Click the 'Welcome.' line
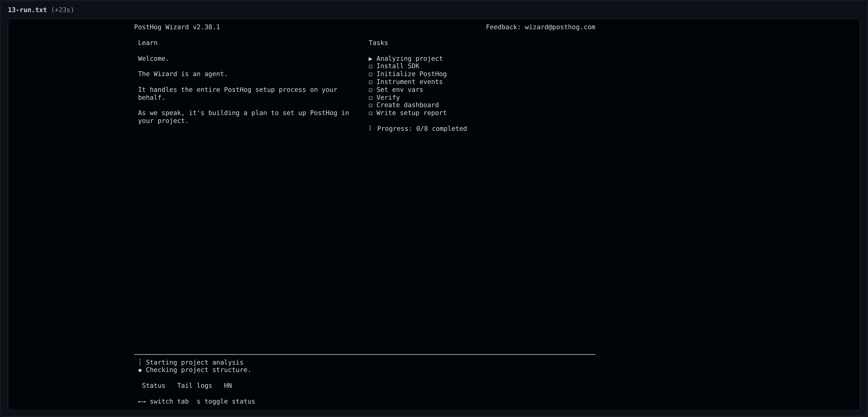 coord(153,59)
